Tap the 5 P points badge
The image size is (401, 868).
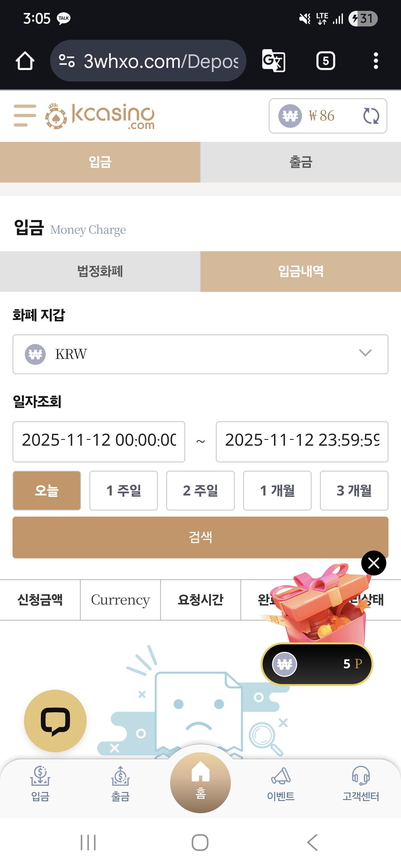click(317, 664)
